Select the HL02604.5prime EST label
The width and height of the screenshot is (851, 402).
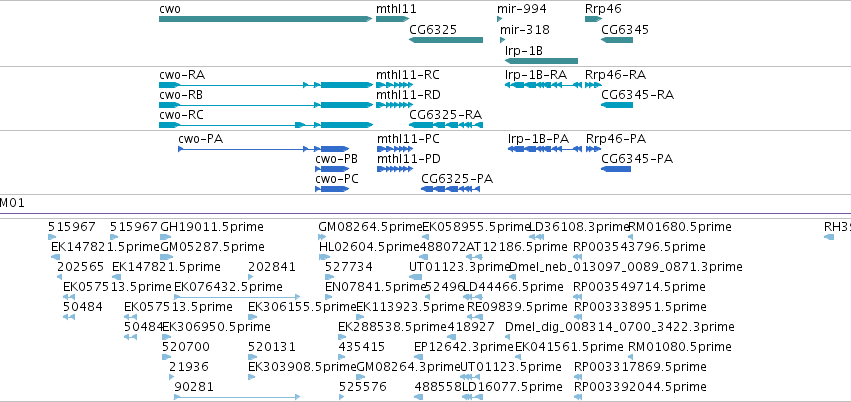point(370,247)
